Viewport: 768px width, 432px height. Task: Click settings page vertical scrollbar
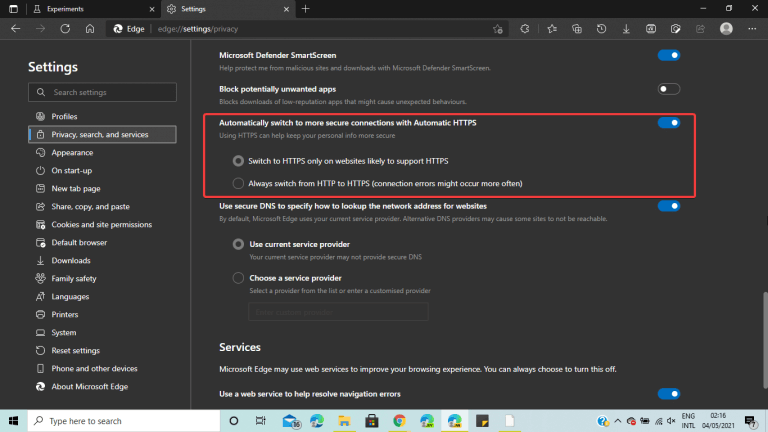tap(765, 340)
